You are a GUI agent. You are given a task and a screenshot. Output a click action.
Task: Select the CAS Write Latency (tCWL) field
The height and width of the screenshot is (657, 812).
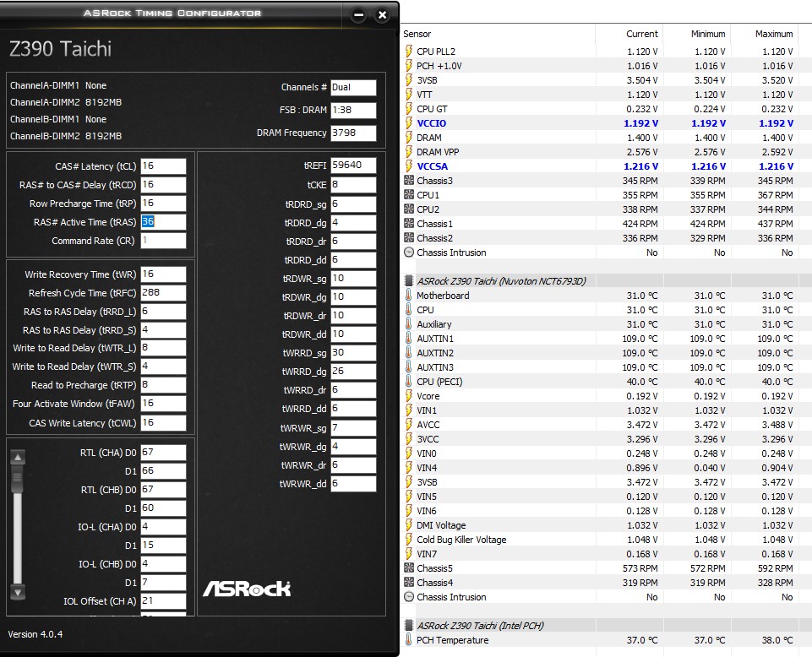(x=163, y=423)
